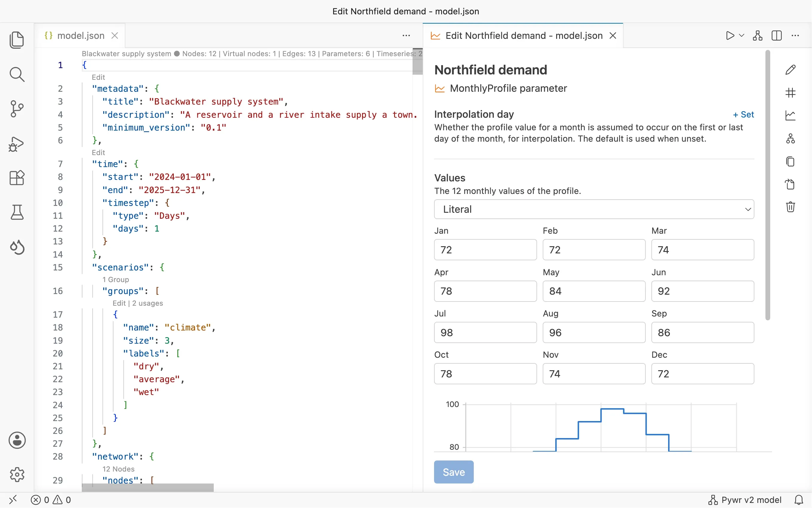The image size is (812, 508).
Task: Split the editor right
Action: click(776, 36)
